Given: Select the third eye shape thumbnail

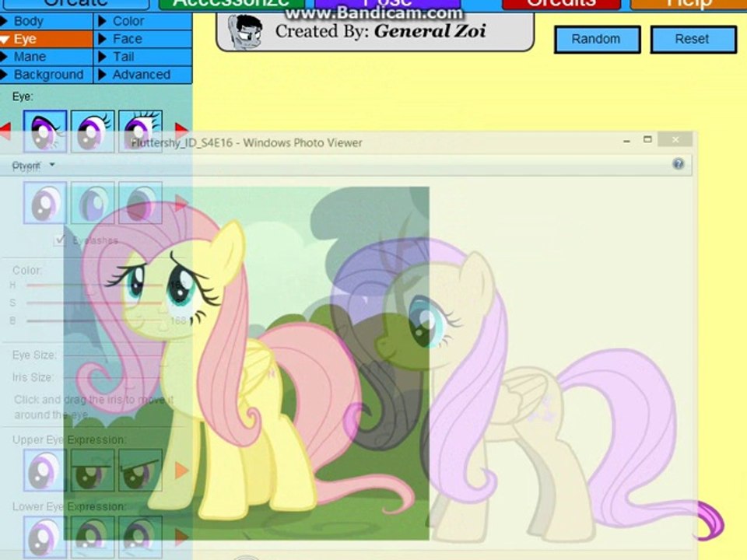Looking at the screenshot, I should (140, 131).
